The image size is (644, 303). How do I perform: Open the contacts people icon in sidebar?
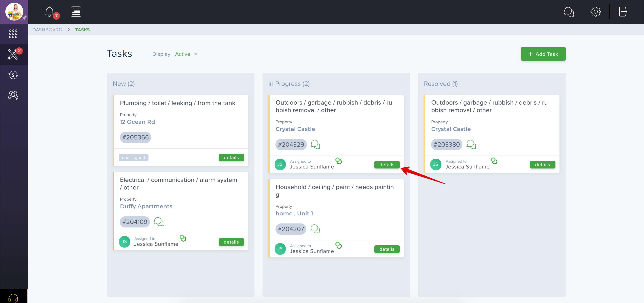click(13, 95)
